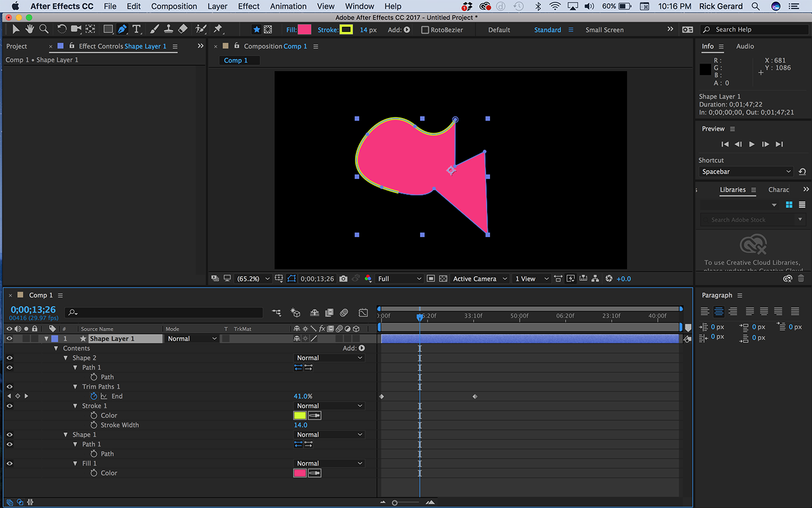Switch to the Project panel tab
This screenshot has height=508, width=812.
tap(17, 46)
